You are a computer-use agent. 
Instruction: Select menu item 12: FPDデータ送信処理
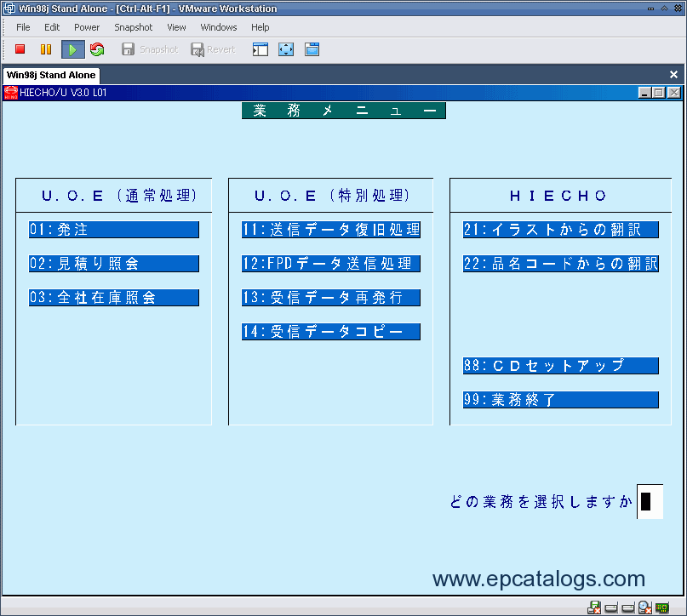[x=331, y=264]
